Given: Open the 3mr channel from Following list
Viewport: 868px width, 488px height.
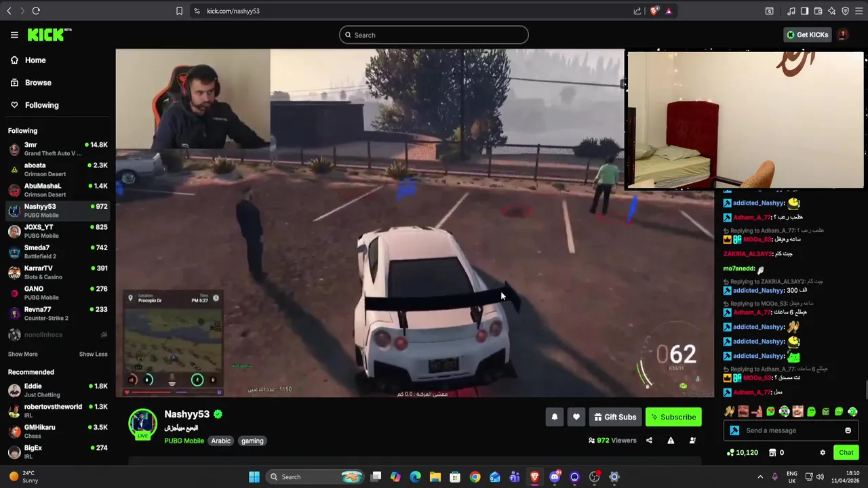Looking at the screenshot, I should click(x=58, y=149).
